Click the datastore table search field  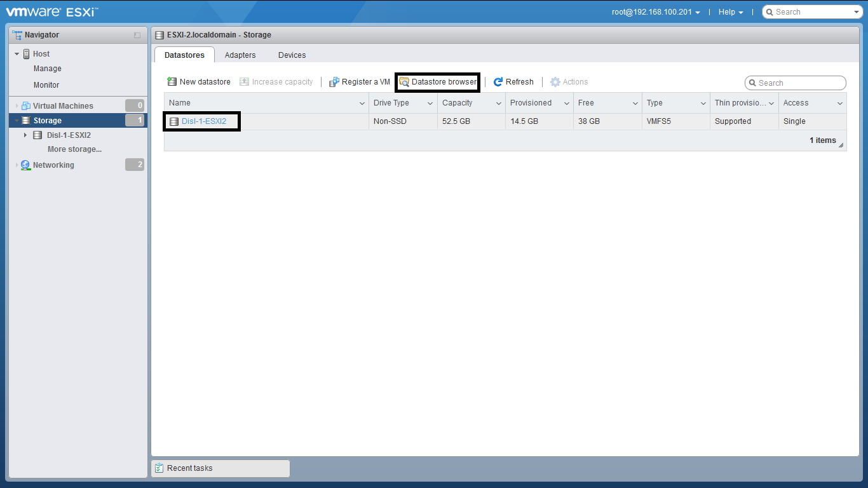click(x=799, y=83)
